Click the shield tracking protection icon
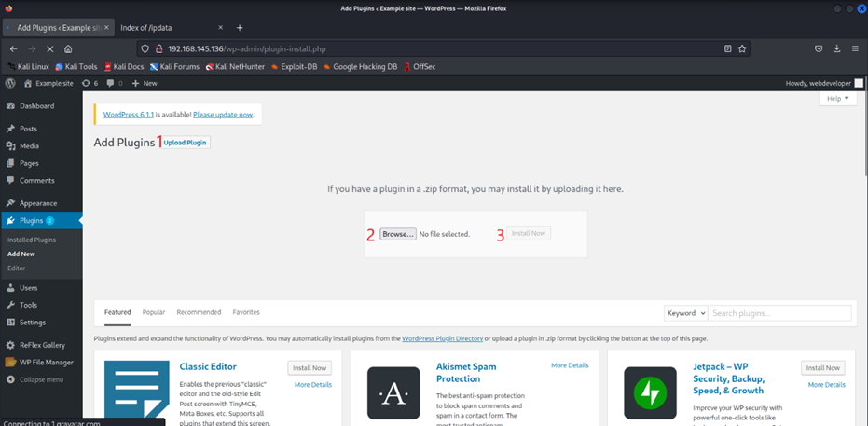The width and height of the screenshot is (868, 426). [145, 48]
